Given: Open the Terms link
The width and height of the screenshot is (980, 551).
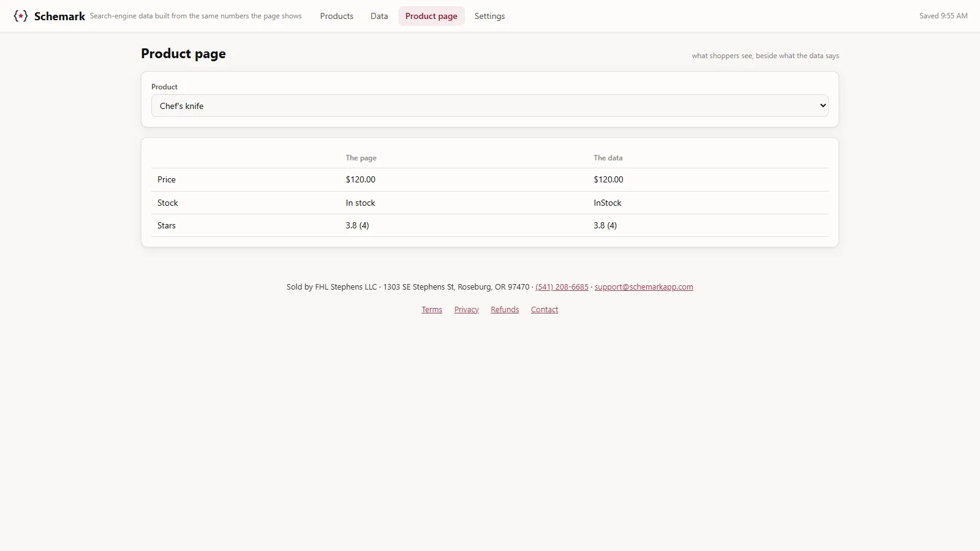Looking at the screenshot, I should pos(432,309).
